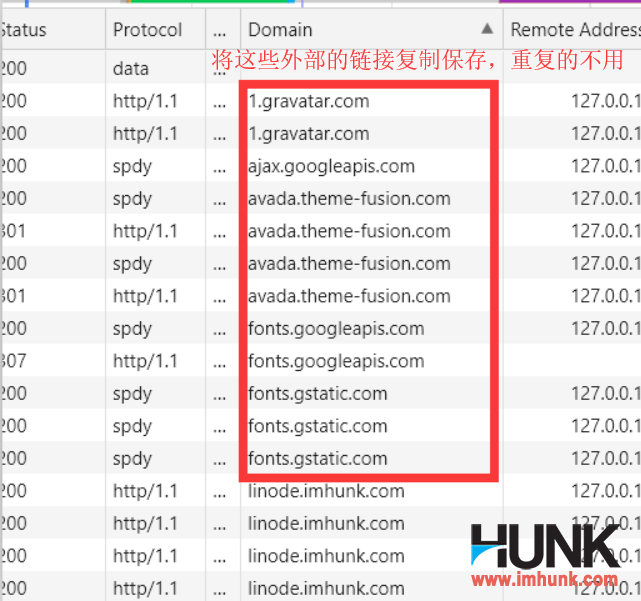Open the www.imhunk.com link

tap(544, 579)
